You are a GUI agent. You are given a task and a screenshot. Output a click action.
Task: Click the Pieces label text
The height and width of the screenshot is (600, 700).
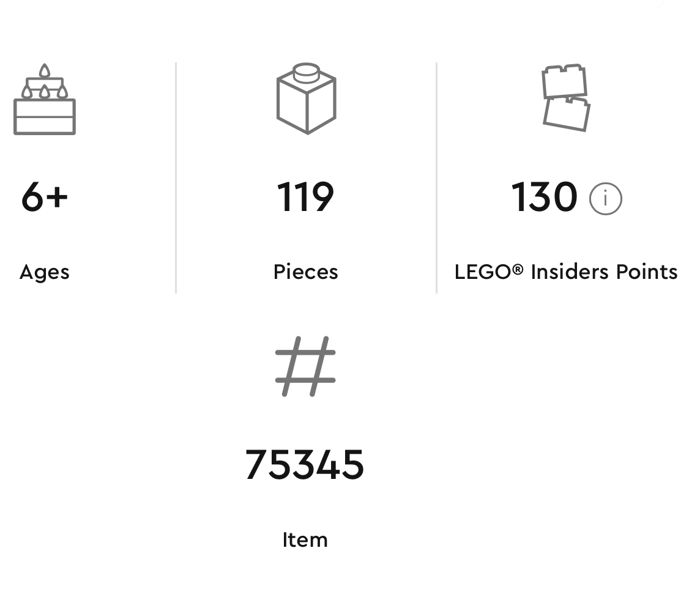306,272
